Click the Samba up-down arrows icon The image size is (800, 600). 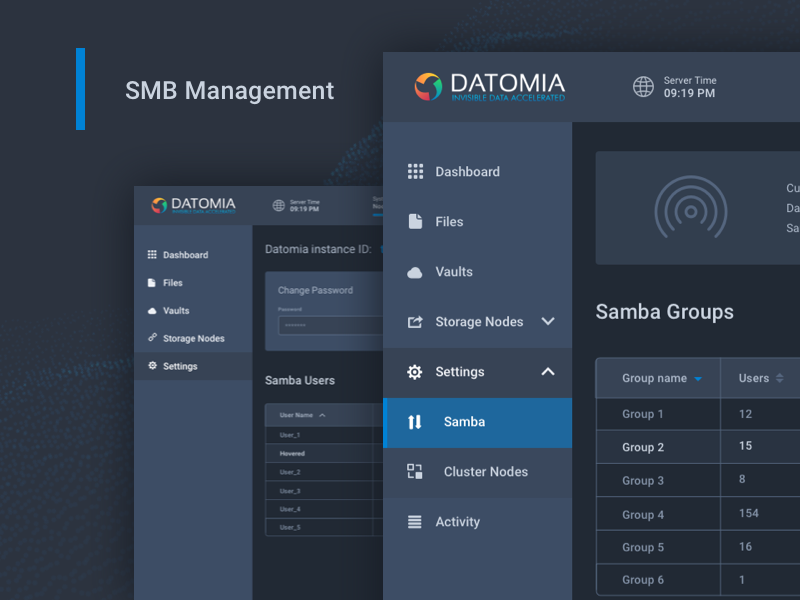pos(415,422)
